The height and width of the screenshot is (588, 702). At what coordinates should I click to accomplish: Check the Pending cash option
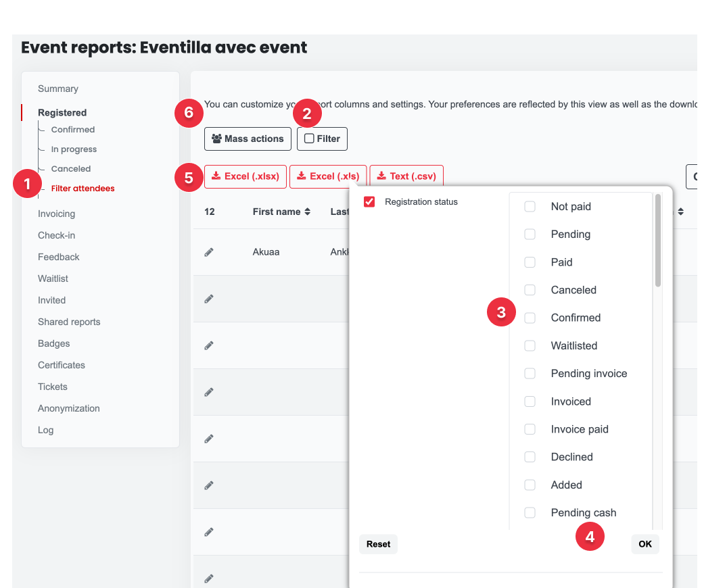point(530,512)
